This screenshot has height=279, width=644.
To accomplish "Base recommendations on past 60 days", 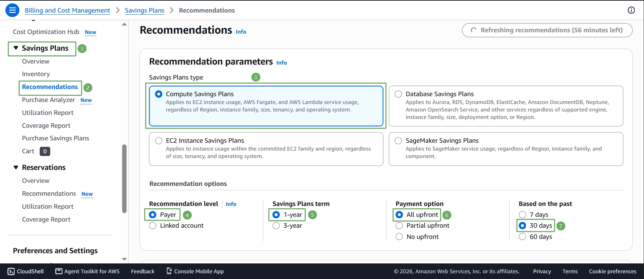I will [523, 237].
